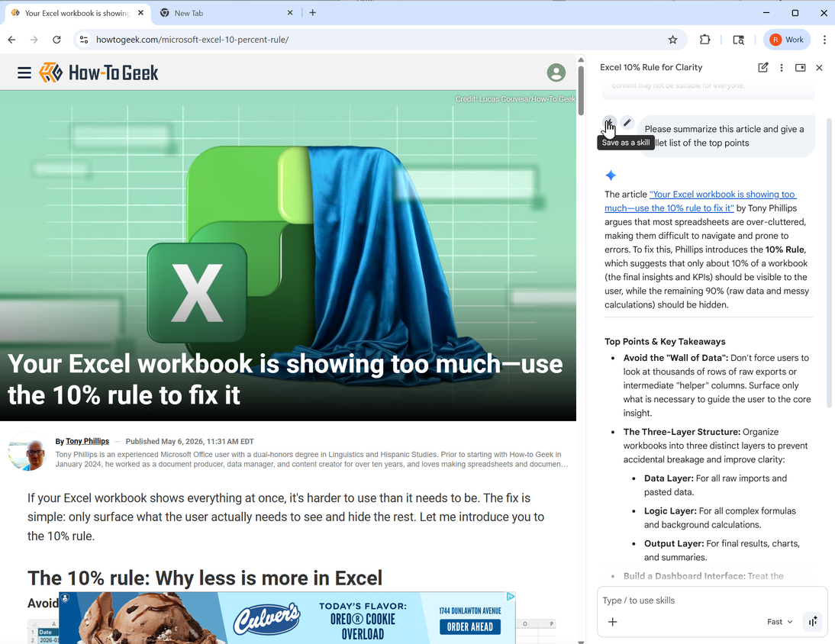835x644 pixels.
Task: Bookmark this page with the star icon
Action: pos(672,40)
